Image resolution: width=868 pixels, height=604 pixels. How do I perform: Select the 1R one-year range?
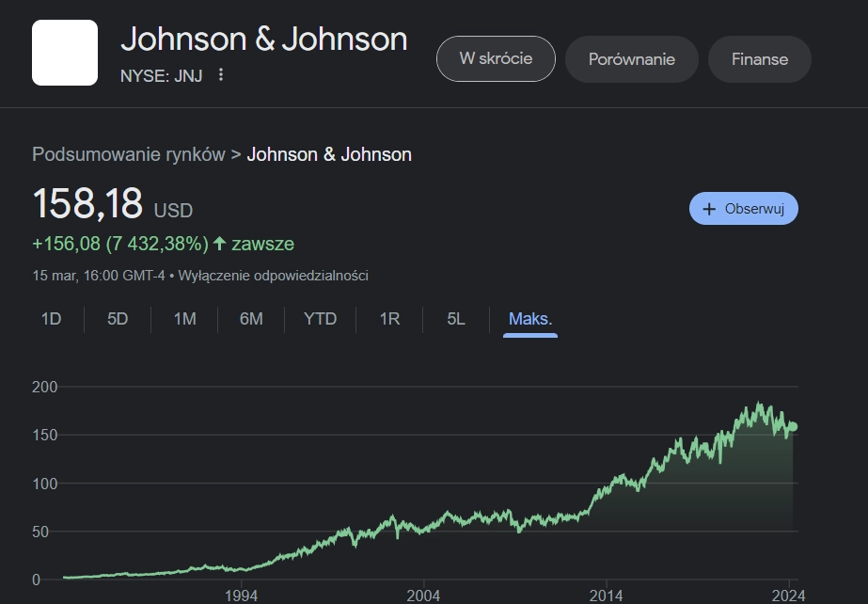coord(389,319)
